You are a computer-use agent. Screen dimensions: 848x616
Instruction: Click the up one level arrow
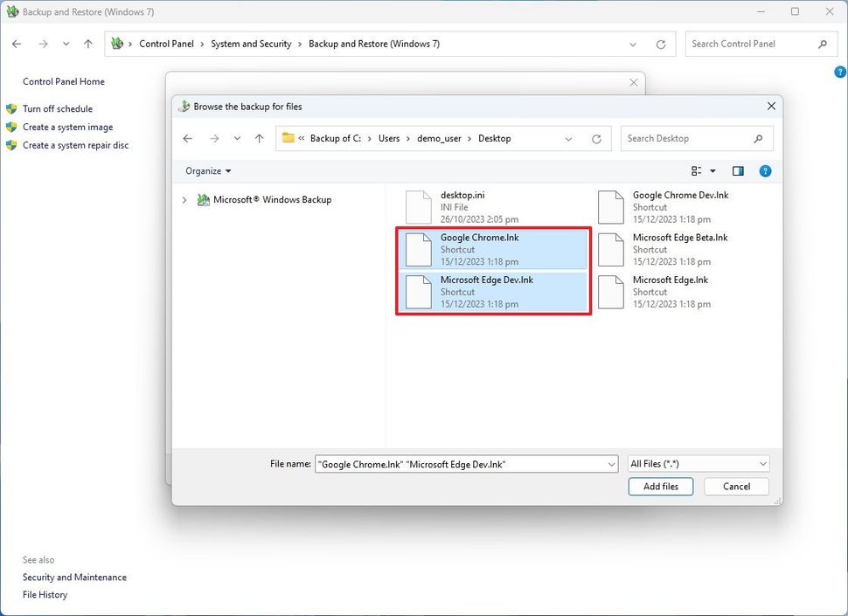(x=259, y=138)
